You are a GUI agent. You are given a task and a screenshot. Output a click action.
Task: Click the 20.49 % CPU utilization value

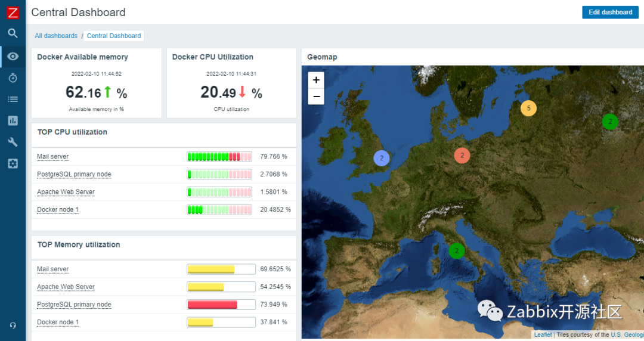click(231, 92)
